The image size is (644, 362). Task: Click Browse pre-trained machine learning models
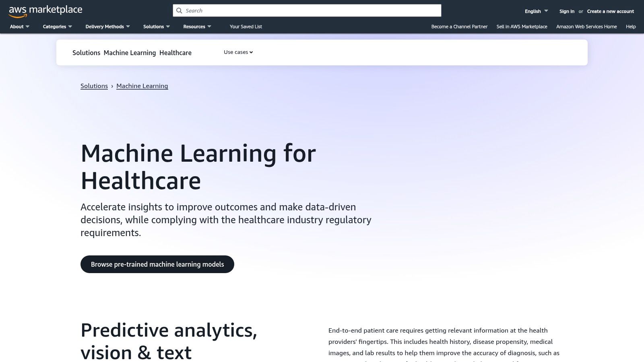pos(157,264)
